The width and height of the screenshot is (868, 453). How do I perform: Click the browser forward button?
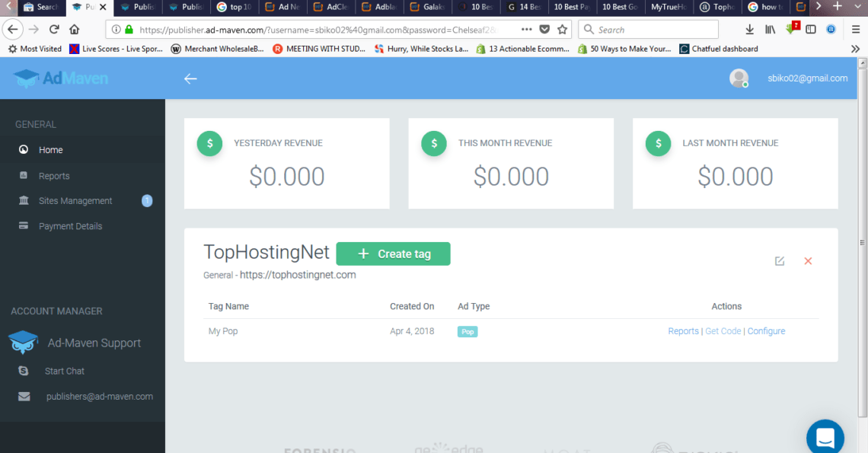click(34, 30)
